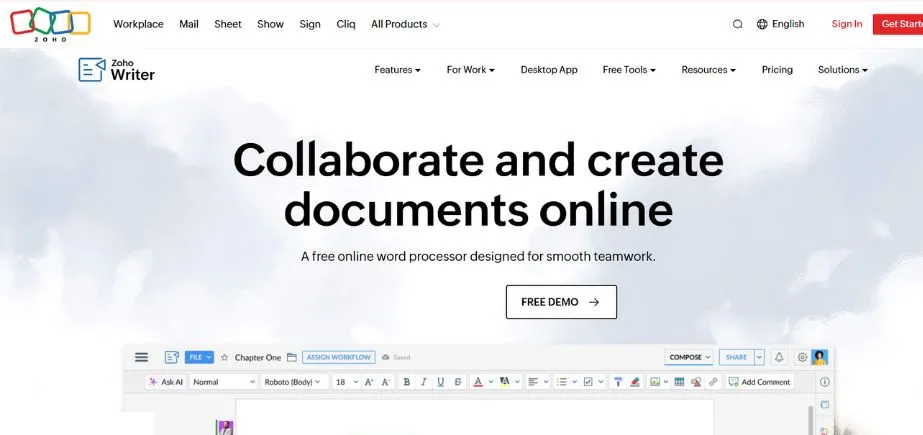The image size is (923, 435).
Task: Click the FREE DEMO button
Action: 561,302
